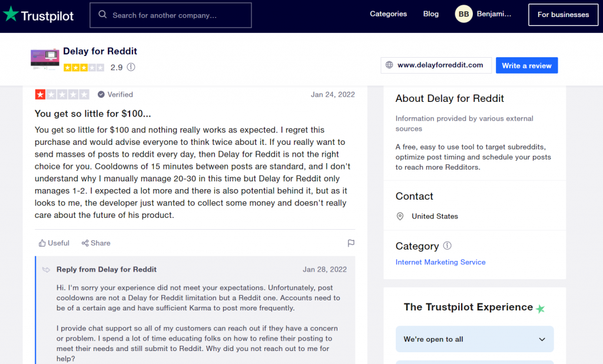Focus the "Search for another company" field
This screenshot has height=364, width=603.
[171, 15]
